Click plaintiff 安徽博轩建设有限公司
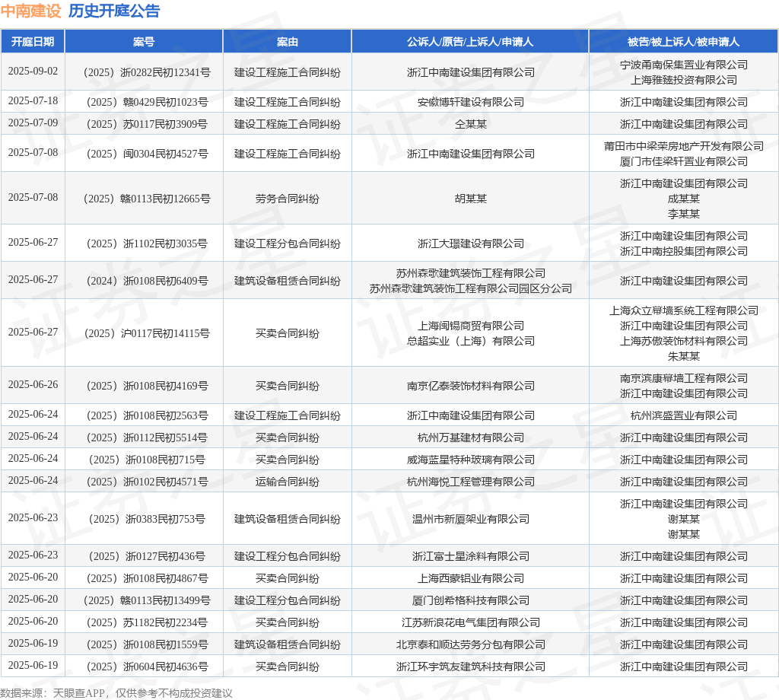The height and width of the screenshot is (700, 779). 470,103
